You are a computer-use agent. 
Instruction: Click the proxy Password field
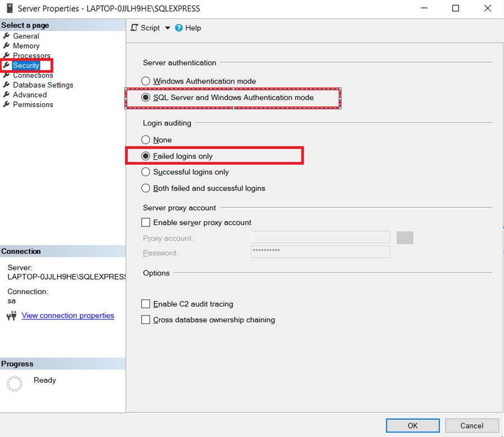pyautogui.click(x=320, y=252)
